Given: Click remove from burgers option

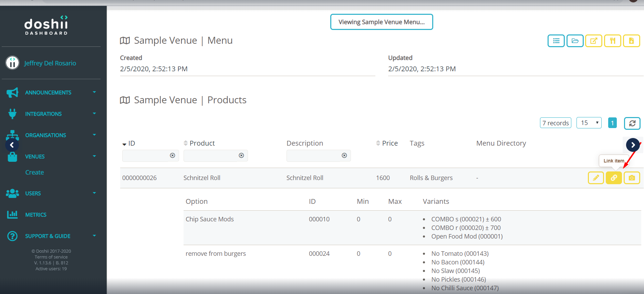Looking at the screenshot, I should tap(216, 254).
